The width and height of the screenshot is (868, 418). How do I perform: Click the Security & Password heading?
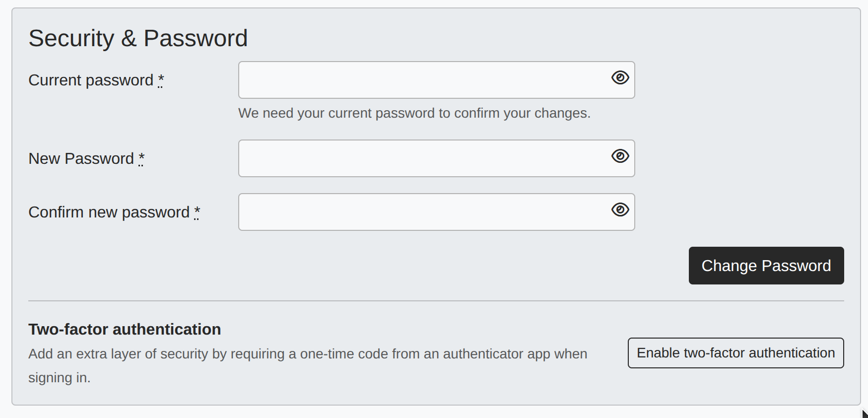coord(138,38)
